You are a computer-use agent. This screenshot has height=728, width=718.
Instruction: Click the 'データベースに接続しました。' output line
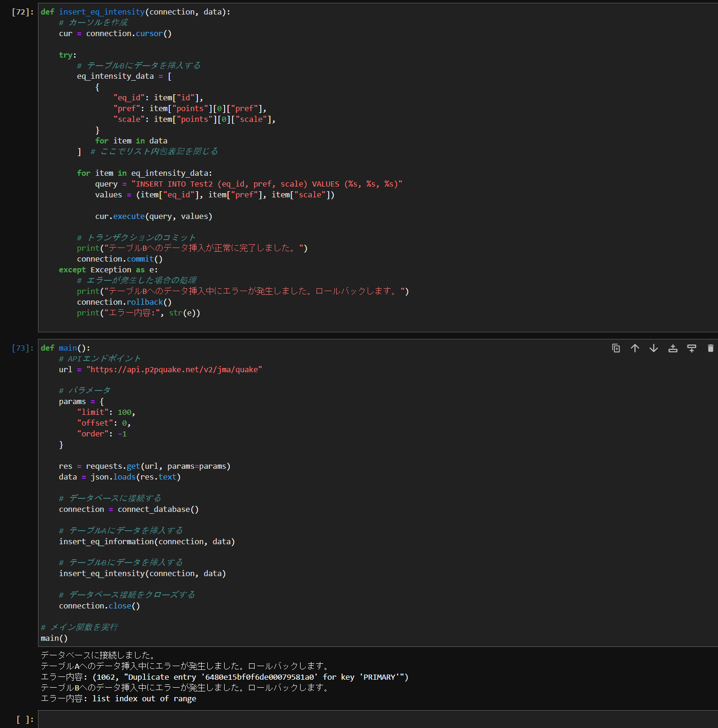98,655
